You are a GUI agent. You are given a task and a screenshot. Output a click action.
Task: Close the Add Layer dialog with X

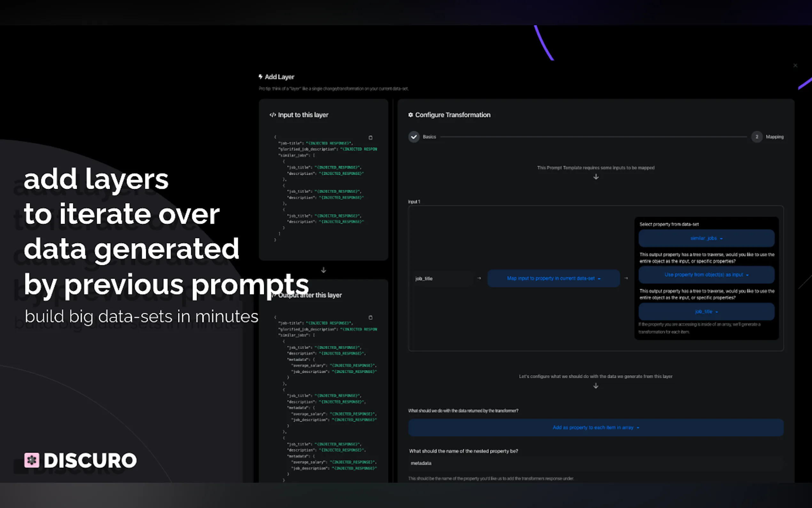click(x=795, y=66)
